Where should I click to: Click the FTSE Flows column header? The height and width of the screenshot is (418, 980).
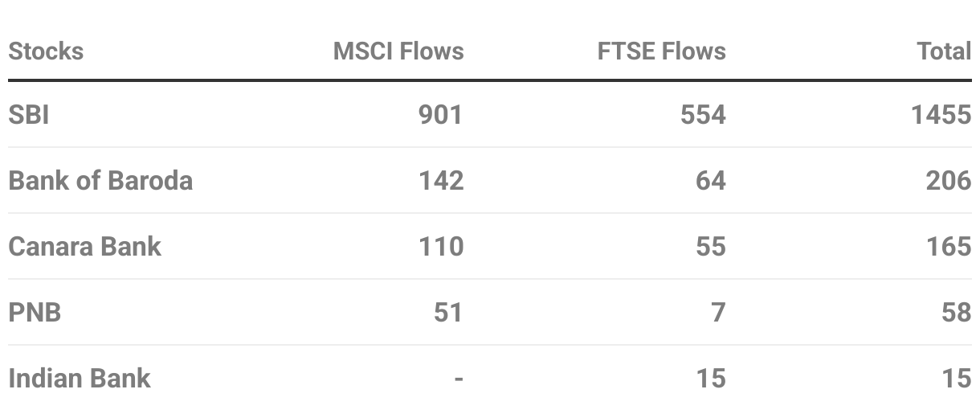[662, 51]
